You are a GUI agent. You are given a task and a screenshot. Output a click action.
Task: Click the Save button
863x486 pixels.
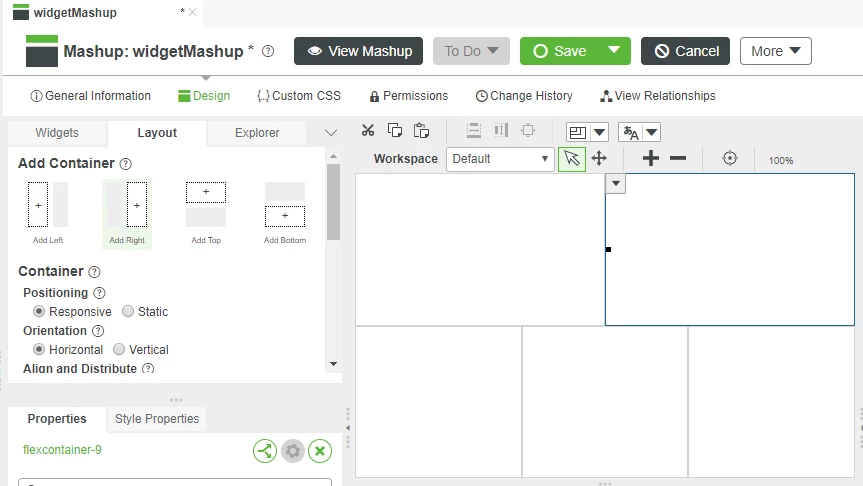(x=559, y=51)
